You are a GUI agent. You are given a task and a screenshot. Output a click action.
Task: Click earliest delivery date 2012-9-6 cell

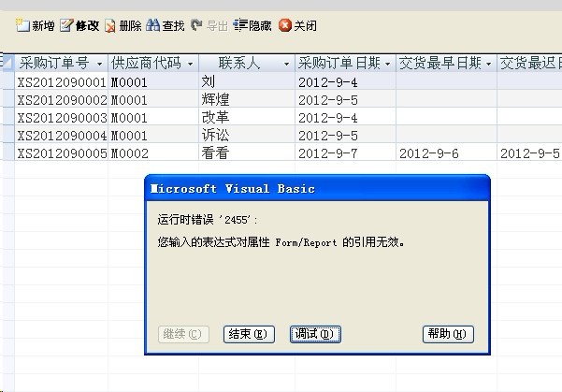point(447,152)
